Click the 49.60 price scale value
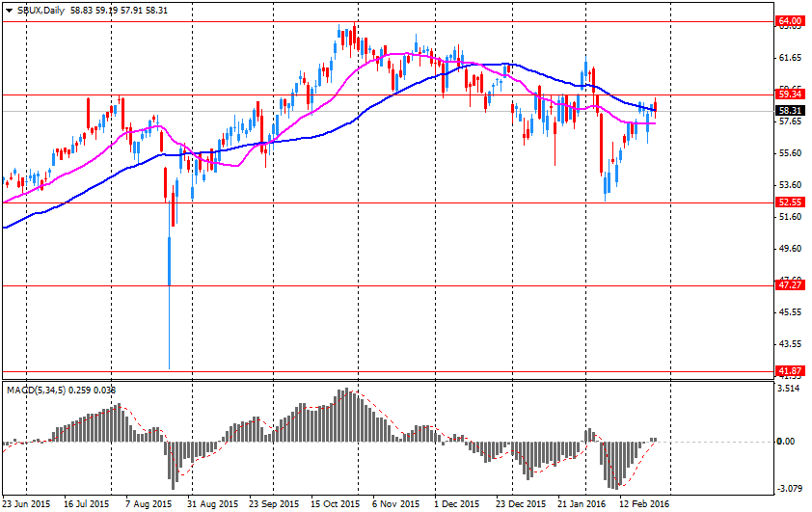Viewport: 812px width, 512px height. [790, 249]
